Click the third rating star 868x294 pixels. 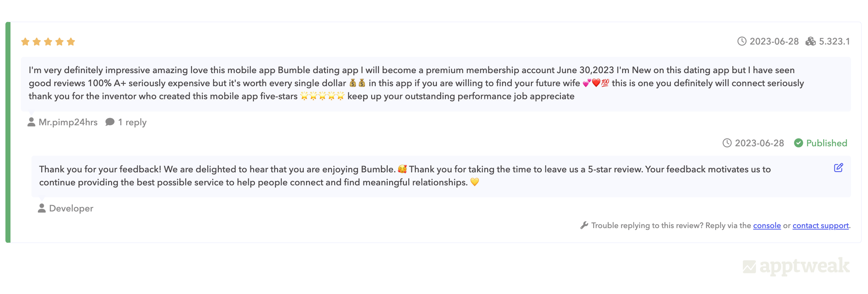pos(48,42)
